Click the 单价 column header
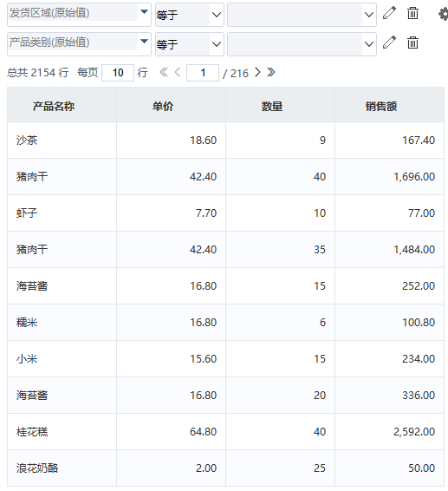Image resolution: width=448 pixels, height=491 pixels. pos(163,107)
